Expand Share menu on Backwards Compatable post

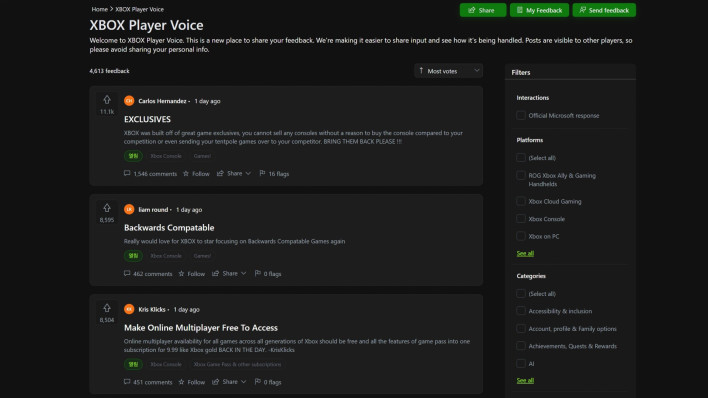tap(229, 273)
